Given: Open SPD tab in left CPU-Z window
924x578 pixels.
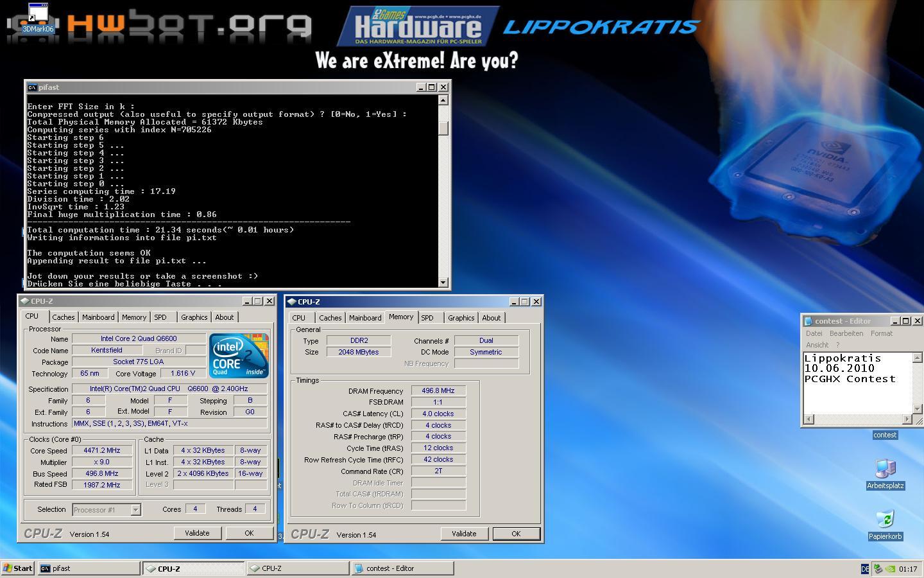Looking at the screenshot, I should pyautogui.click(x=160, y=317).
